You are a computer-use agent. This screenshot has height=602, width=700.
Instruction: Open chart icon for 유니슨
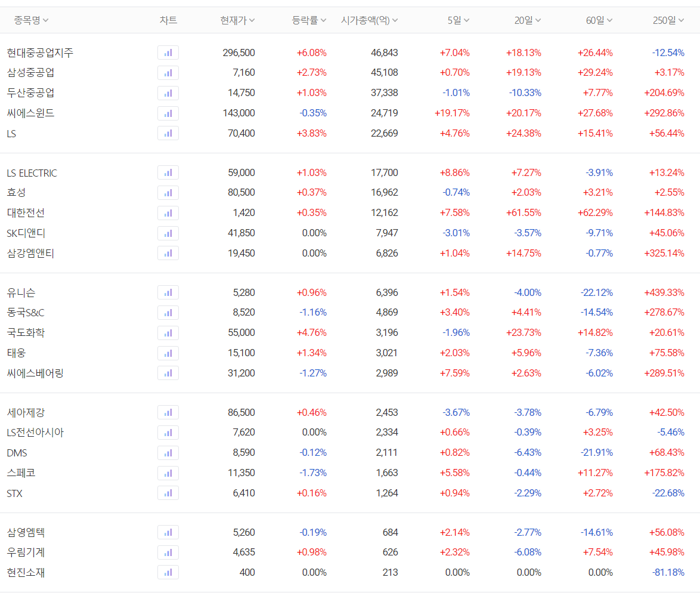tap(168, 292)
